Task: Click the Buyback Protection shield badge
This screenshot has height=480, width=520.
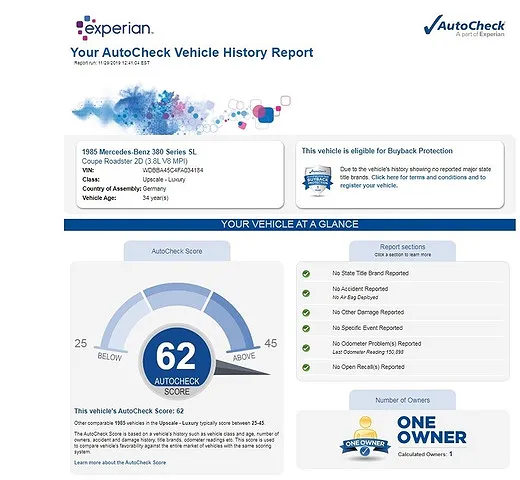Action: pyautogui.click(x=317, y=180)
